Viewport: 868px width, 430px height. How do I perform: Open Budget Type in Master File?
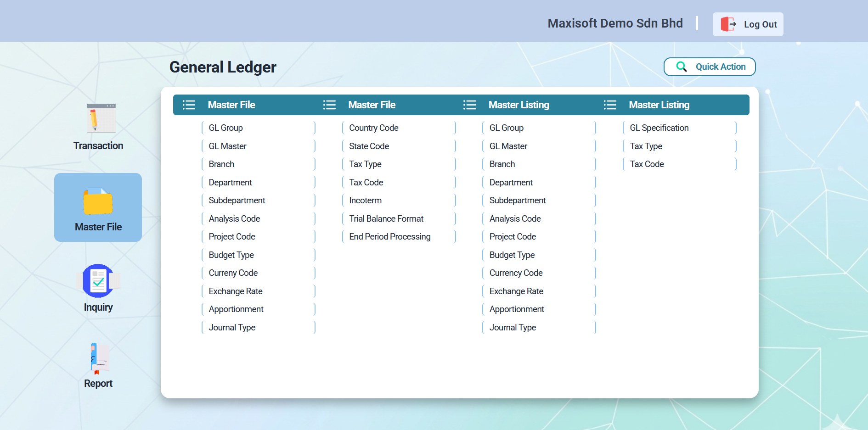pyautogui.click(x=259, y=255)
